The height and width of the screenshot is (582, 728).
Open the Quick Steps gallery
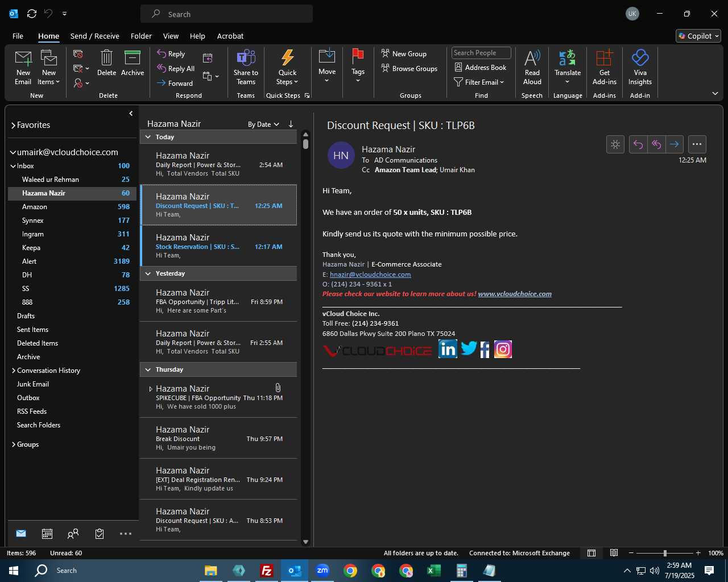click(287, 67)
